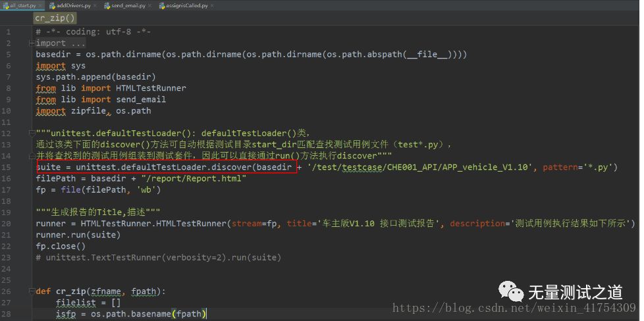The height and width of the screenshot is (321, 644).
Task: Click 'send_email' in the from lib import line
Action: coord(141,100)
